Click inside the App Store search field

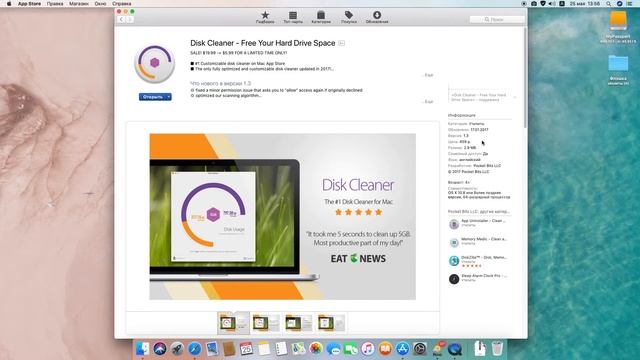click(497, 19)
